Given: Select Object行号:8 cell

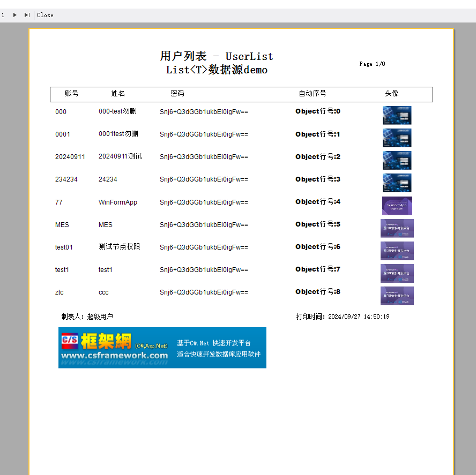Looking at the screenshot, I should tap(318, 291).
